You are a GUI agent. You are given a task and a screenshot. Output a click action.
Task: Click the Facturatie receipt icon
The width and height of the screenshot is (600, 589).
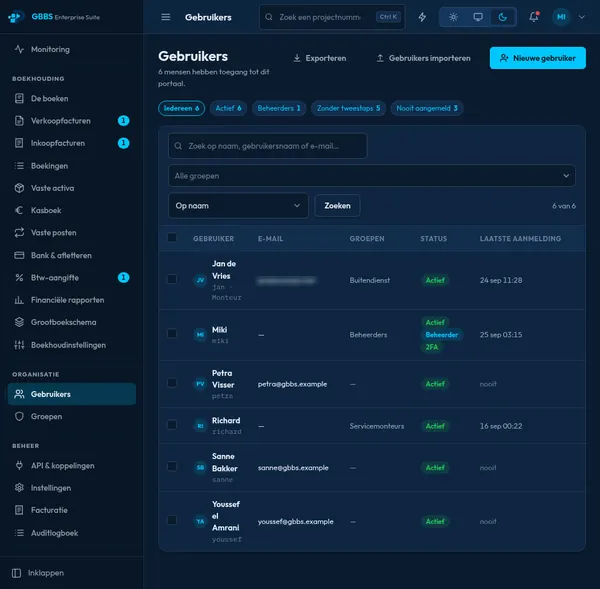click(19, 510)
